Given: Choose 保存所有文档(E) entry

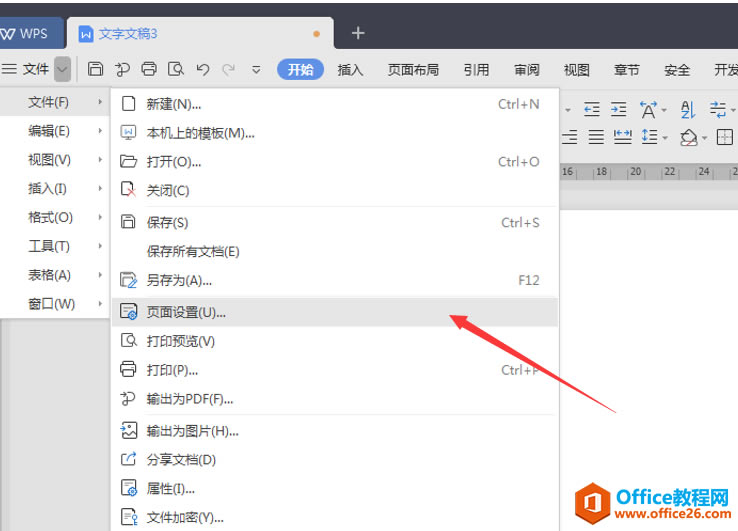Looking at the screenshot, I should click(335, 251).
